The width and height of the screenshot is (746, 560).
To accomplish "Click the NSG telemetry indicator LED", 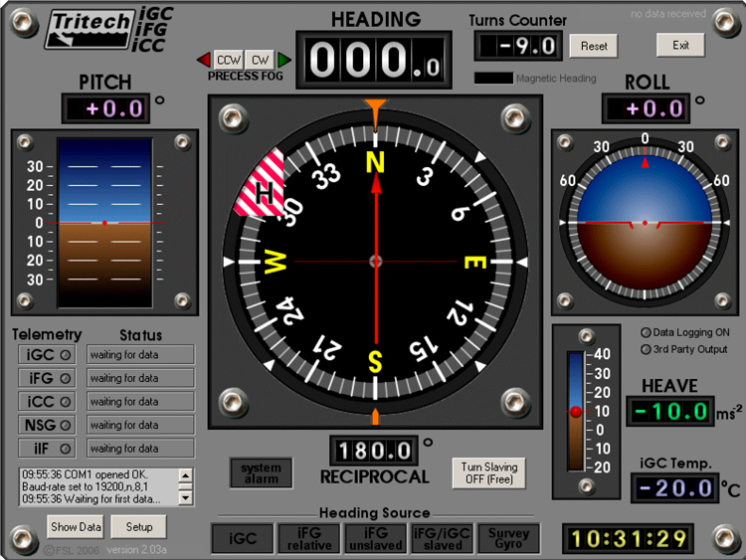I will click(66, 426).
